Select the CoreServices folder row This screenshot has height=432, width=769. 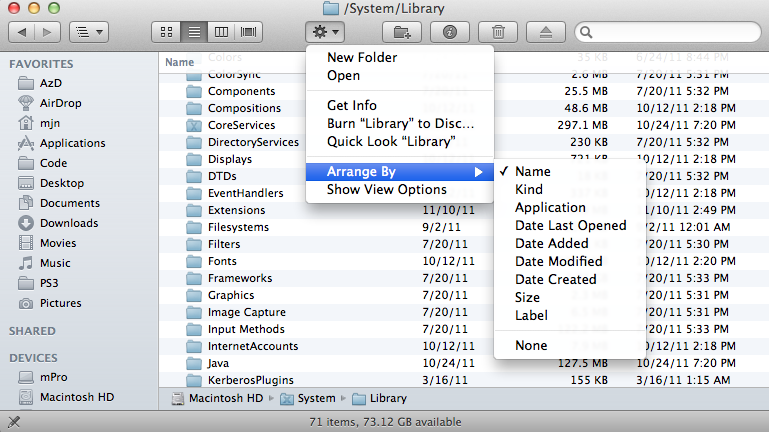coord(463,125)
